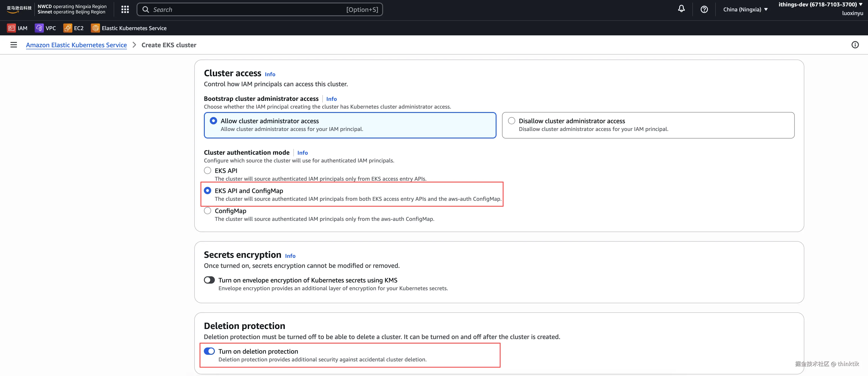Open the services grid menu icon

tap(125, 9)
